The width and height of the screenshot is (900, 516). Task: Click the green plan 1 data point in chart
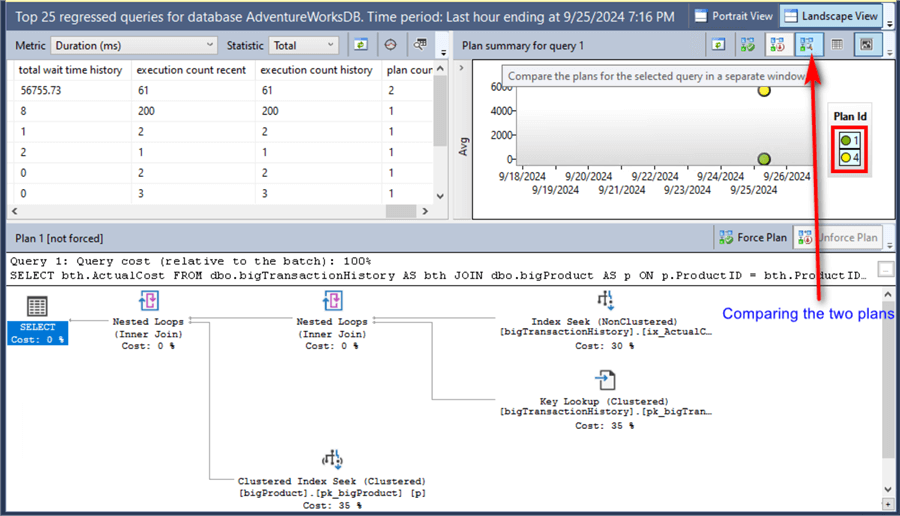[763, 159]
